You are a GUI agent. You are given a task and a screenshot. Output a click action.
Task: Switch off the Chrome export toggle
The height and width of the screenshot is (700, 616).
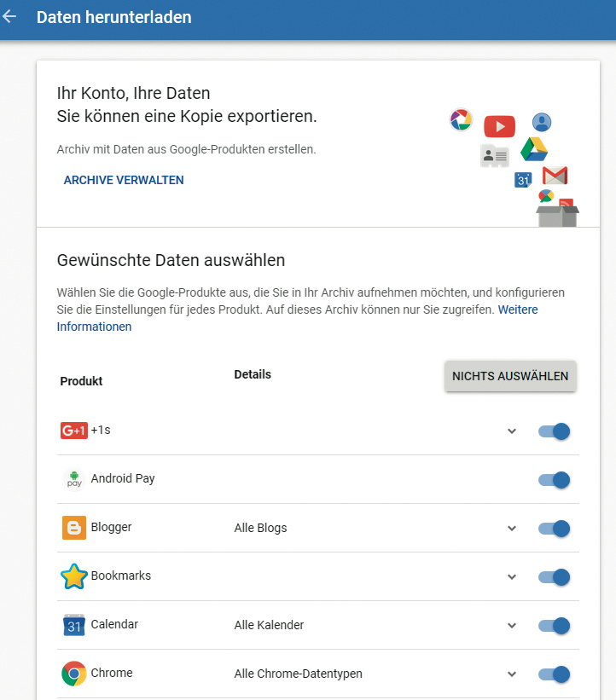(x=554, y=674)
